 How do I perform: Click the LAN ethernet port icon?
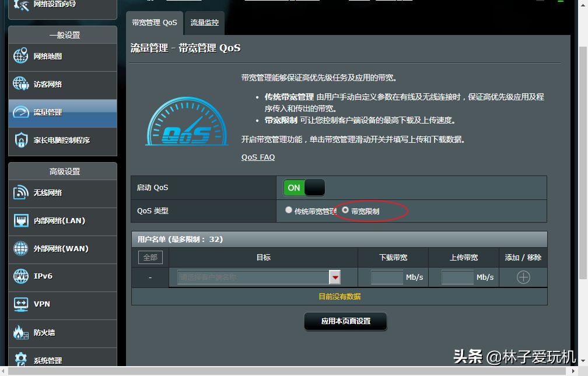click(21, 220)
